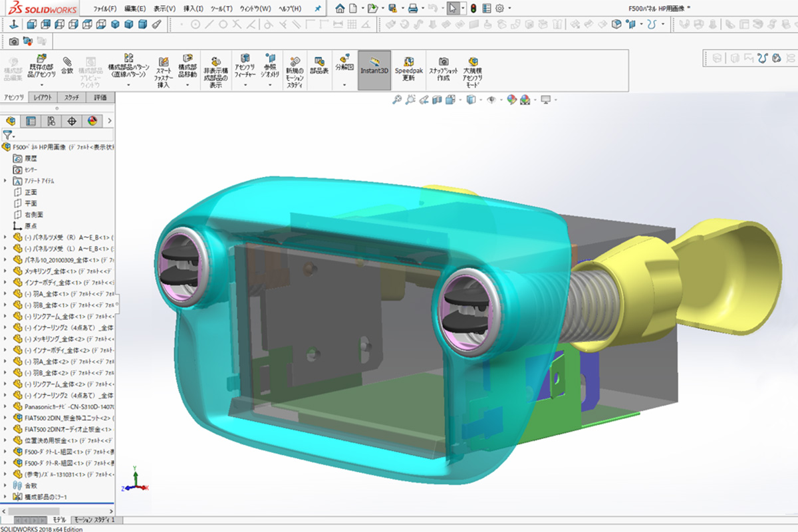Open the 挿入(I) menu
798x532 pixels.
point(194,9)
